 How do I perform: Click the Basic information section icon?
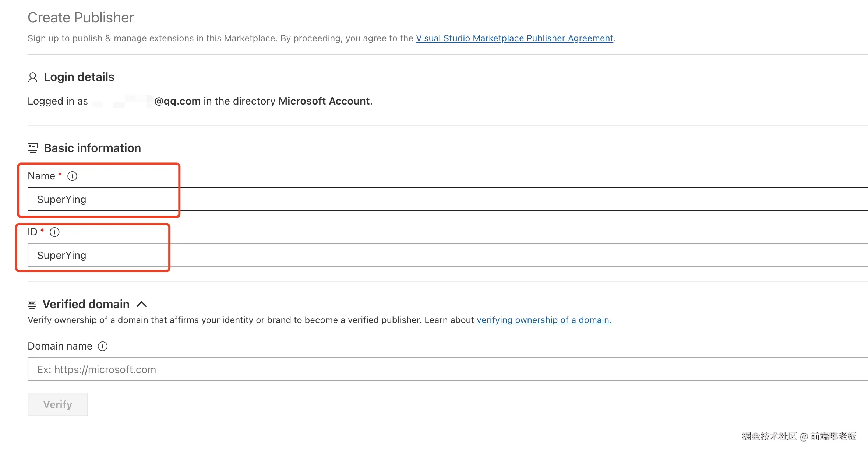pos(33,148)
